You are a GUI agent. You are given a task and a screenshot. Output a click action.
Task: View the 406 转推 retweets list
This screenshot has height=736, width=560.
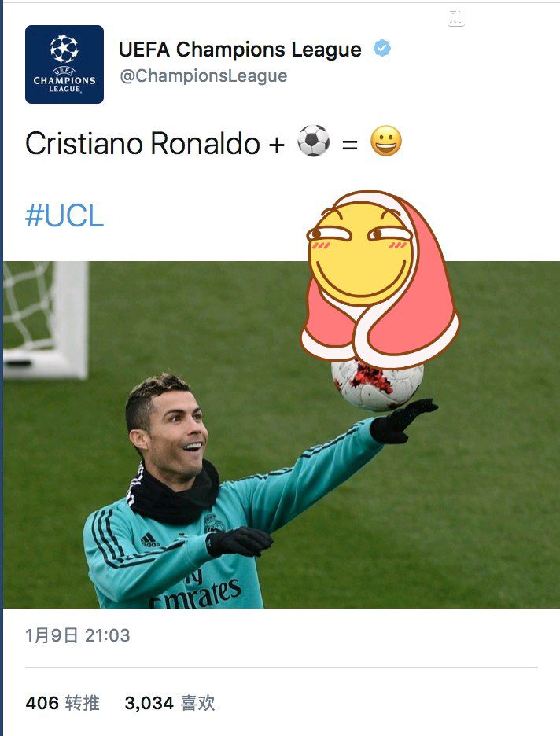click(62, 703)
